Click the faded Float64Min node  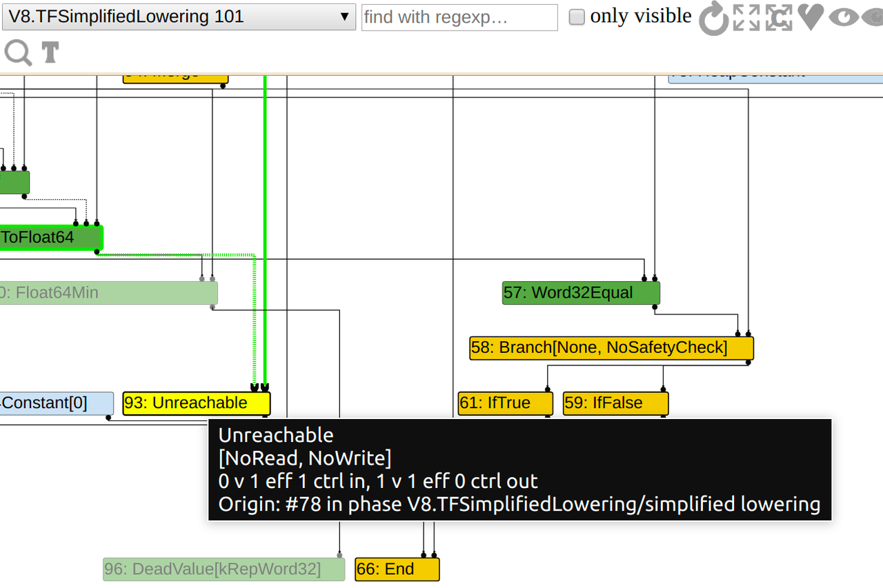coord(108,293)
